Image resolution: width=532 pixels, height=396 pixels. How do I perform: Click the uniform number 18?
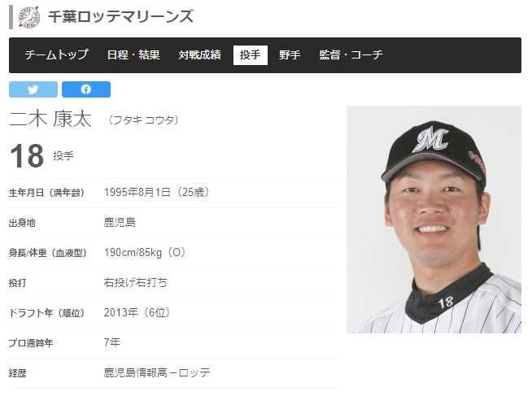coord(27,156)
